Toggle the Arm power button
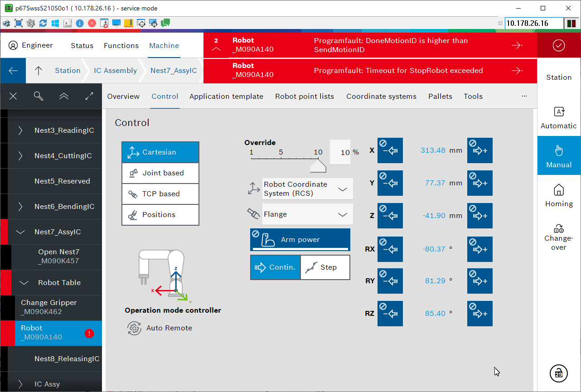This screenshot has height=392, width=581. click(x=300, y=240)
